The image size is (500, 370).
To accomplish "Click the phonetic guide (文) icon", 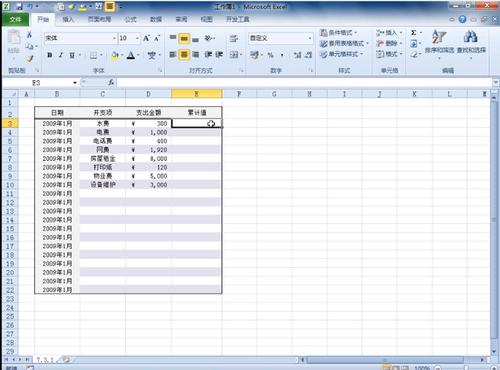I will click(x=152, y=55).
